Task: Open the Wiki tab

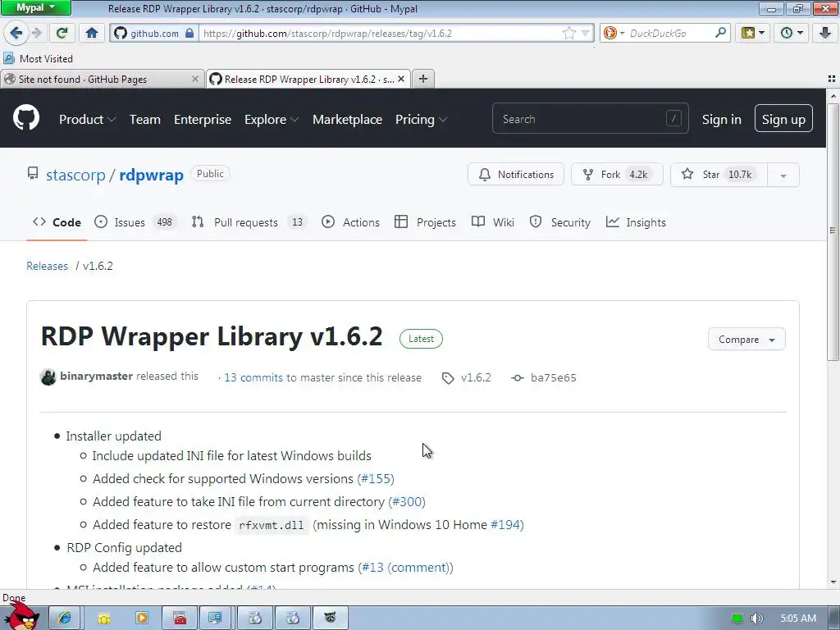Action: [x=493, y=222]
